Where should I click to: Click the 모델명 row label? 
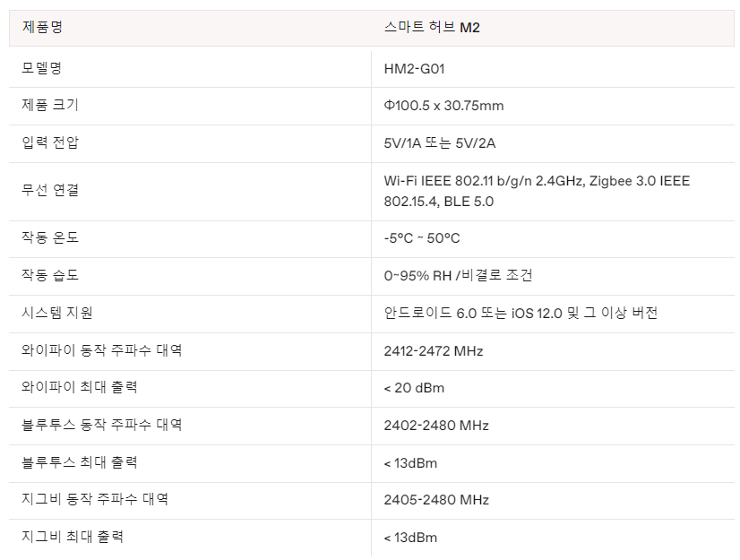coord(42,68)
